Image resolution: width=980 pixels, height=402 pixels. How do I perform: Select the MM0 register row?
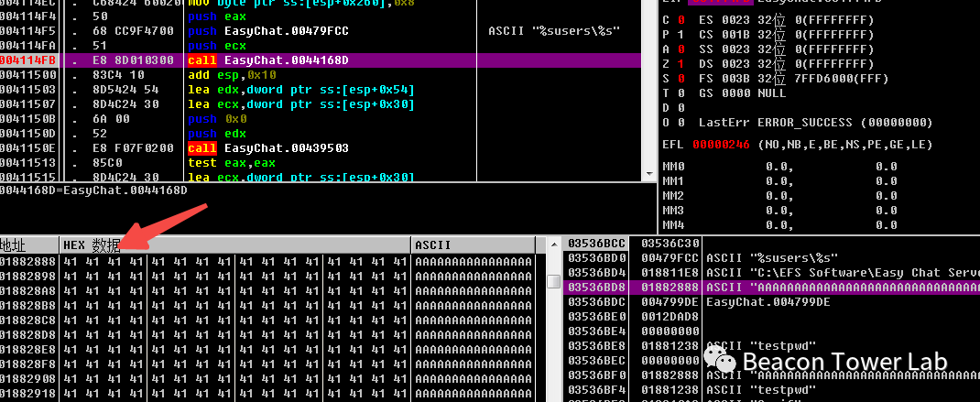(x=779, y=167)
